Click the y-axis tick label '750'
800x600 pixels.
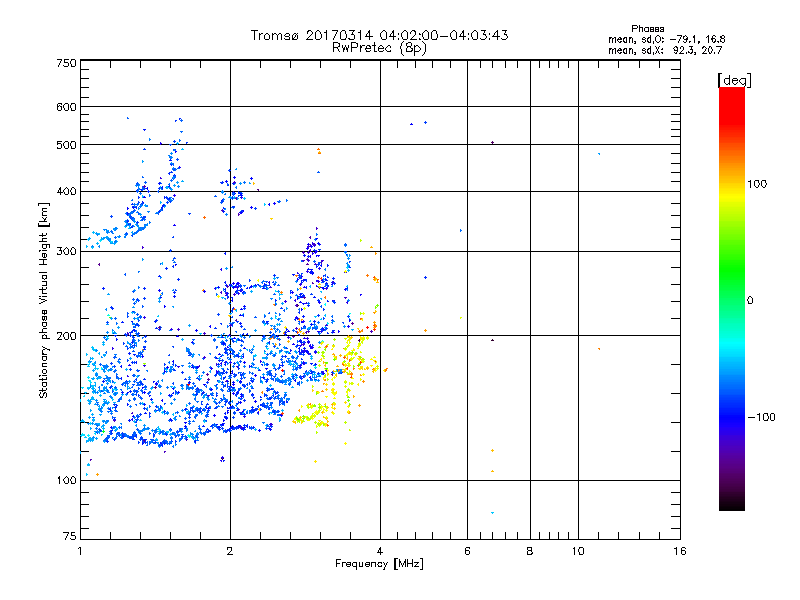[x=66, y=63]
